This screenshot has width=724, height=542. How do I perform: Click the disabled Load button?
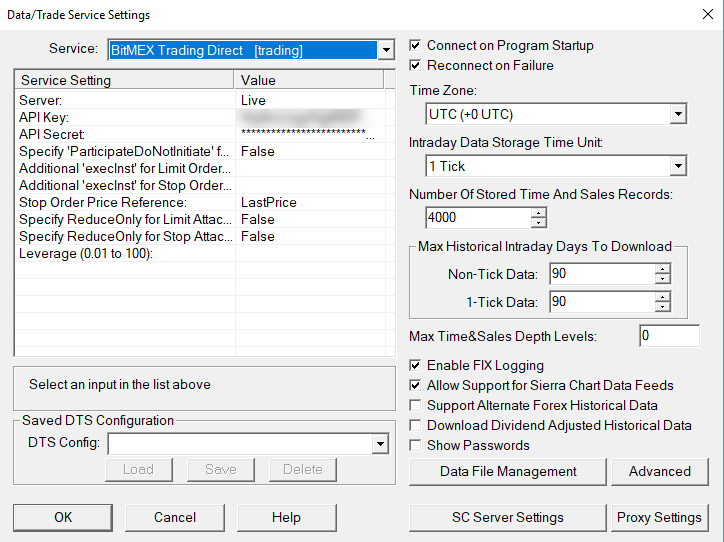tap(139, 470)
